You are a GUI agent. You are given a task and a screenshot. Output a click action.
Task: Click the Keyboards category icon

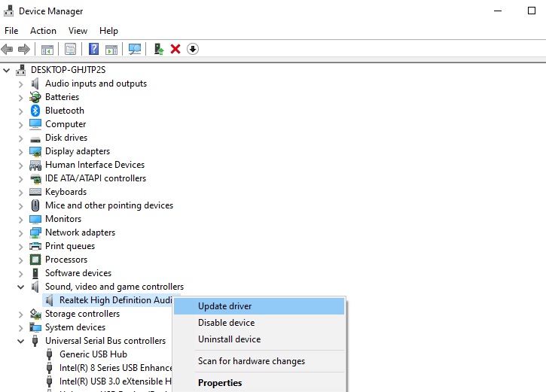[35, 192]
